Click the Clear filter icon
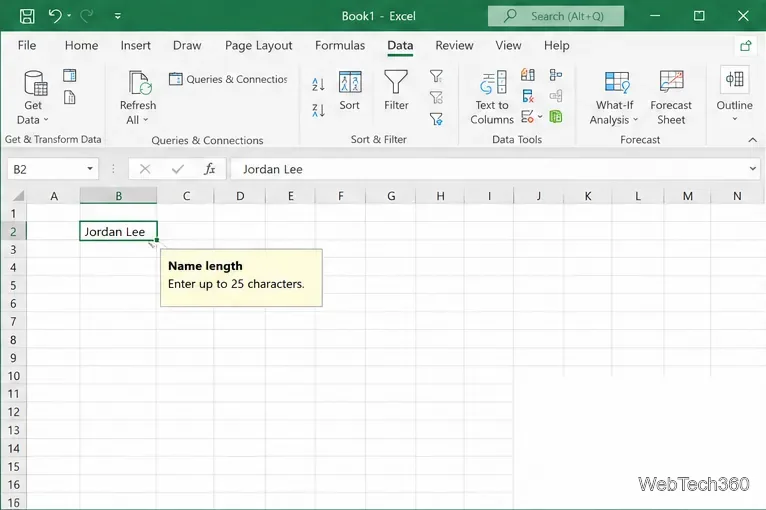 click(436, 76)
